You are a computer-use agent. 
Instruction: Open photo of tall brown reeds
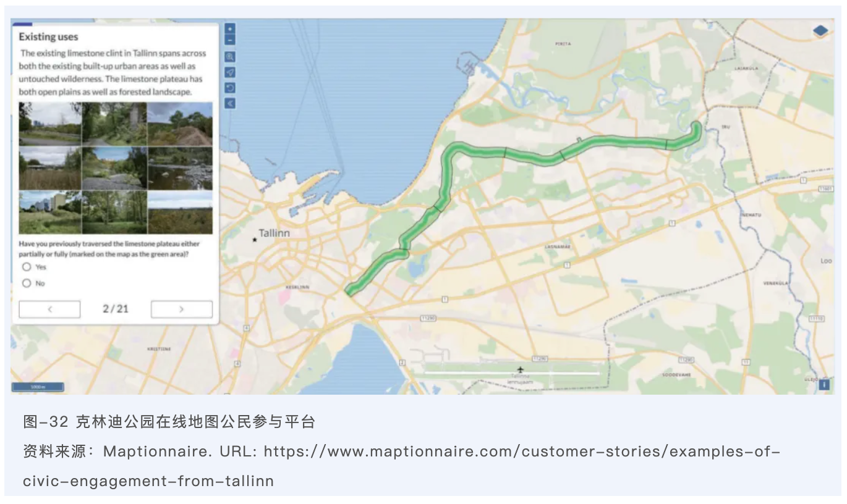pos(50,168)
